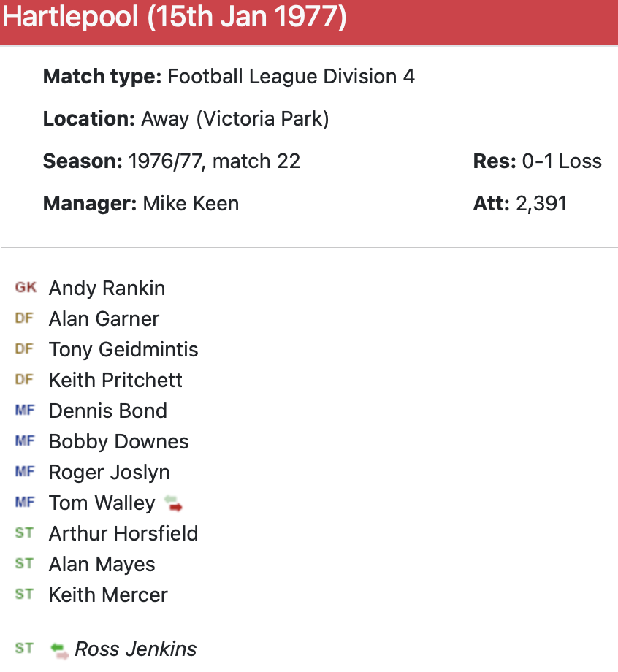Click the GK position icon beside Andy Rankin

coord(25,288)
